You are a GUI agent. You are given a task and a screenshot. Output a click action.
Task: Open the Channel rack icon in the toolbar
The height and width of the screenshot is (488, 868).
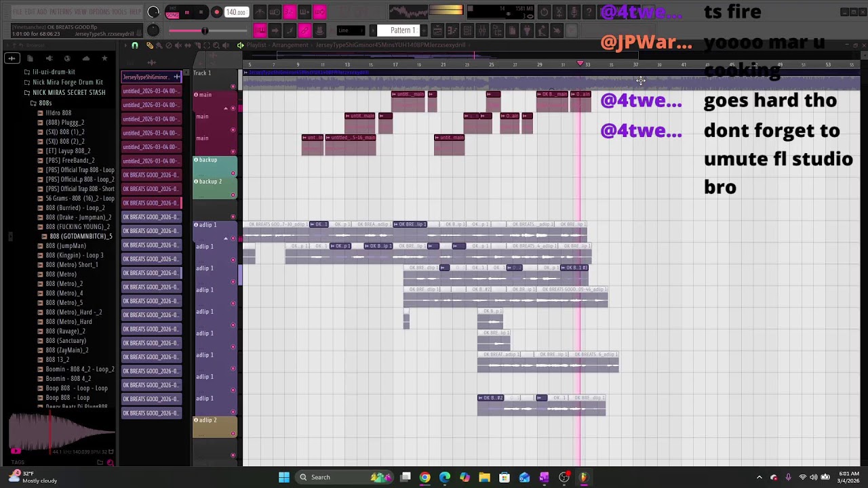[467, 30]
